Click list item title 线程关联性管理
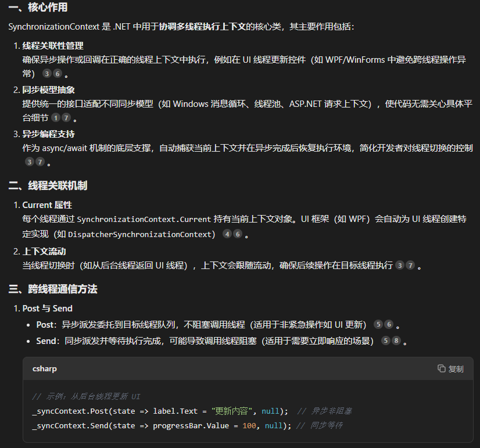Image resolution: width=480 pixels, height=448 pixels. [53, 46]
